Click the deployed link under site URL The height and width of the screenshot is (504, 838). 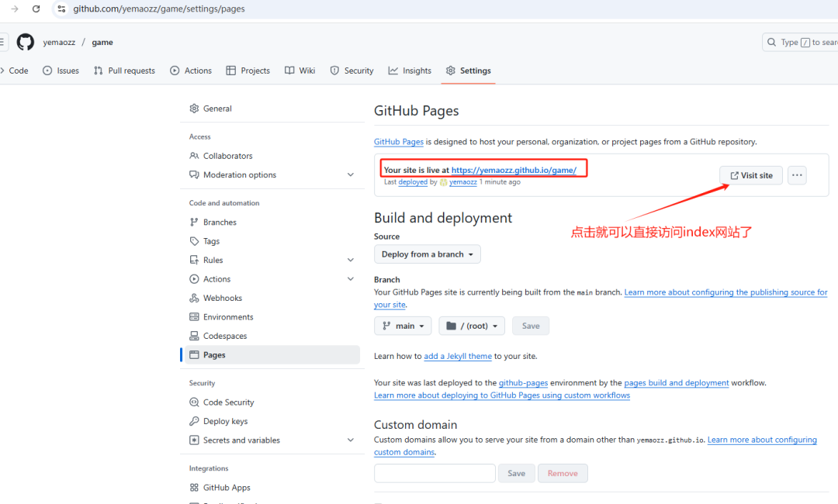coord(413,182)
